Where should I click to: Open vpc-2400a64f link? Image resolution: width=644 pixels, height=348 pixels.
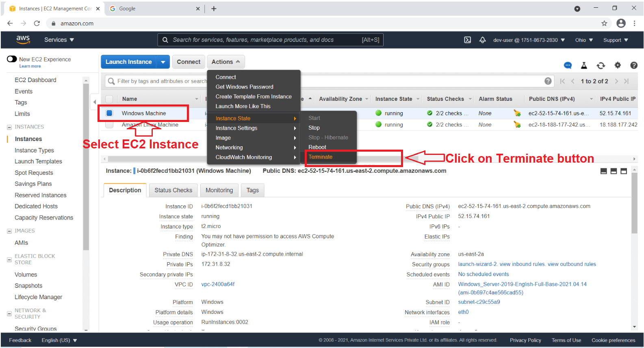pos(218,284)
